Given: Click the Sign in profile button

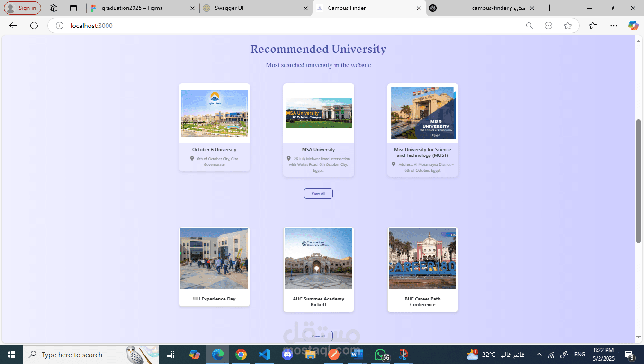Looking at the screenshot, I should 22,8.
